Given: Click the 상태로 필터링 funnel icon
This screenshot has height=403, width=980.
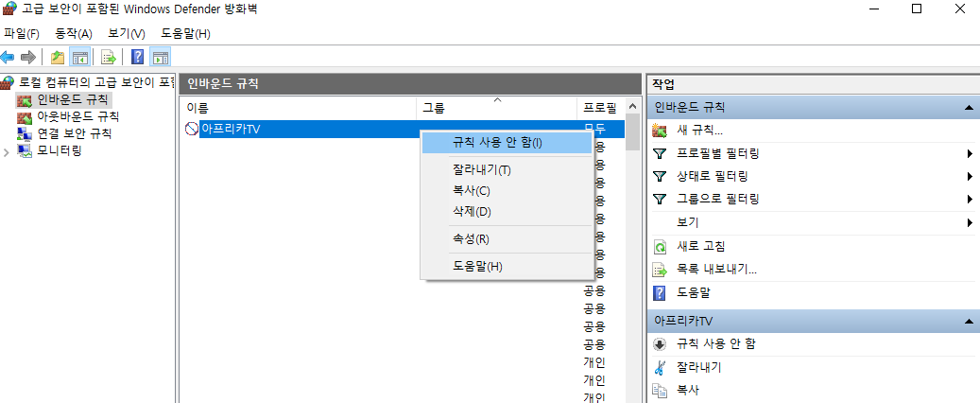Looking at the screenshot, I should tap(660, 177).
